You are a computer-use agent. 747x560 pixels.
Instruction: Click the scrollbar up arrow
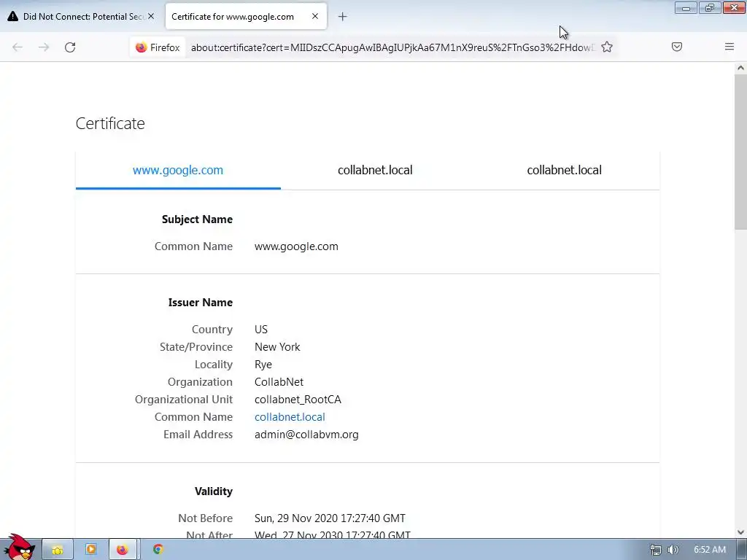coord(740,68)
